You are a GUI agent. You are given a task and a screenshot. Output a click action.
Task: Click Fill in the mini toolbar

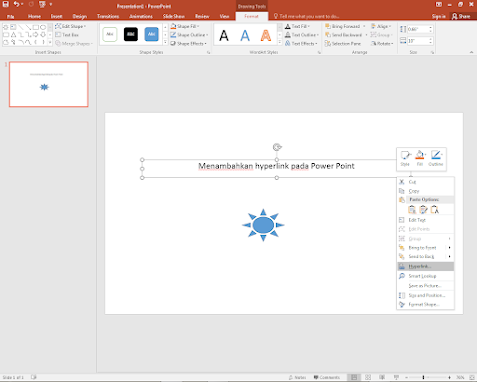[x=420, y=159]
